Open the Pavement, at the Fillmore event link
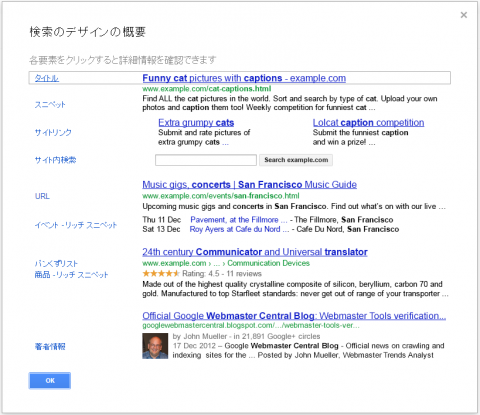Image resolution: width=480 pixels, height=415 pixels. [x=239, y=220]
